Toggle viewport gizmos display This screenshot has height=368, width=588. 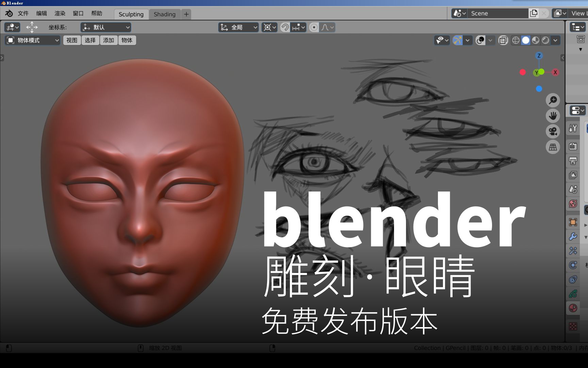click(x=458, y=40)
